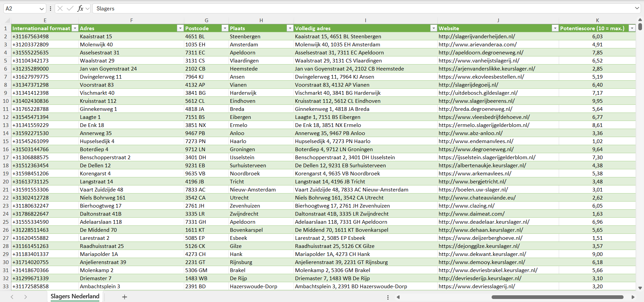This screenshot has width=644, height=302.
Task: Select the Slagers Nederland sheet tab
Action: point(75,296)
